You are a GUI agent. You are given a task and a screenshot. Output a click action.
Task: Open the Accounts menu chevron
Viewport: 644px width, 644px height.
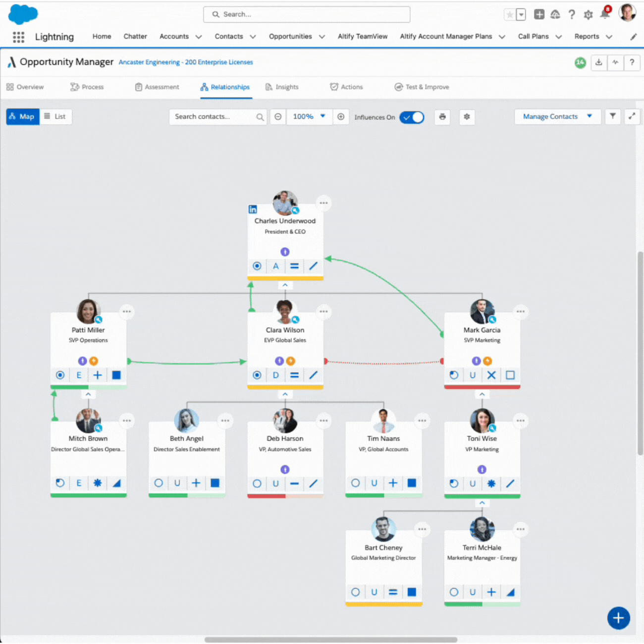tap(199, 37)
